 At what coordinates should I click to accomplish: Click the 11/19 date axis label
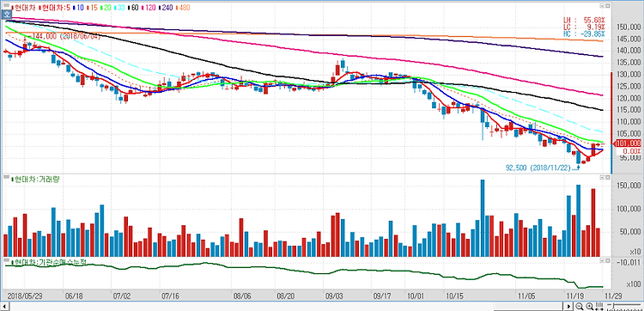574,296
